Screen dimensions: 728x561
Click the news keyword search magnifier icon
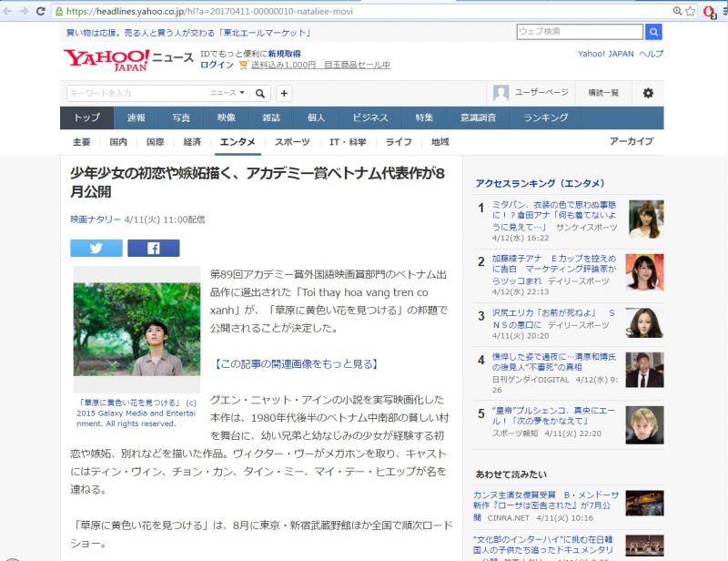[x=260, y=93]
